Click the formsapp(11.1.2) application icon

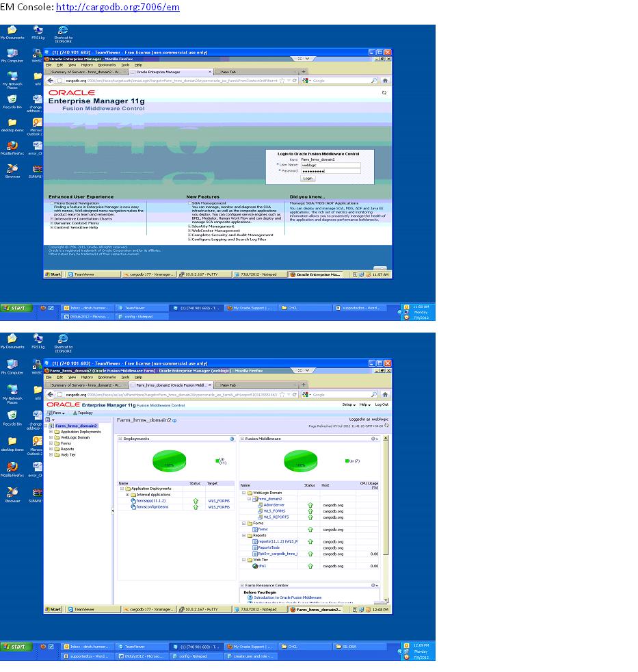pos(133,501)
